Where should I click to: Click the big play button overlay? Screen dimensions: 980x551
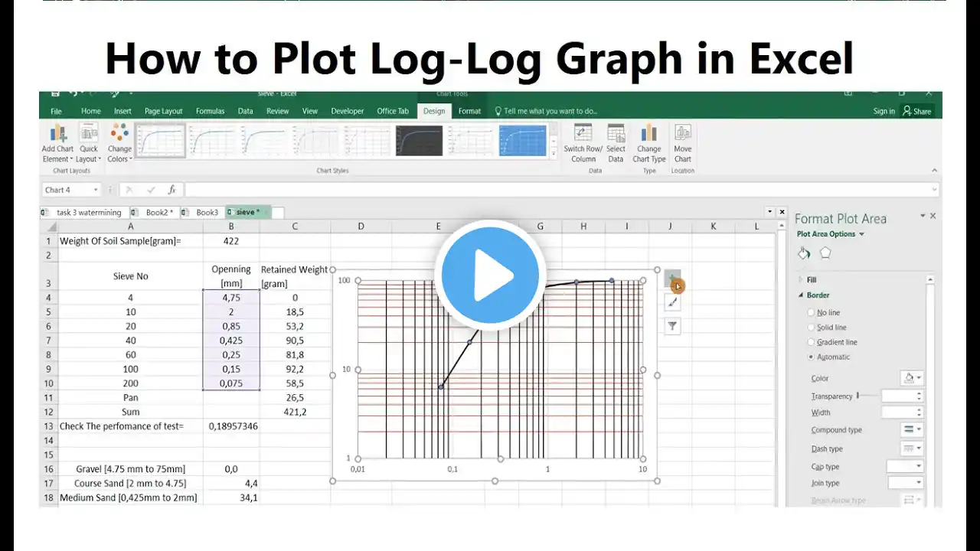tap(490, 275)
